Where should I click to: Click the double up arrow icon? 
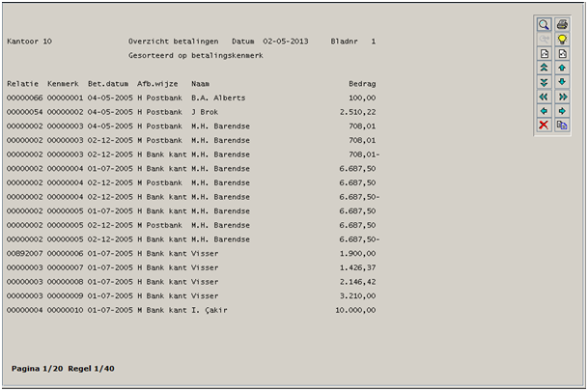(x=544, y=69)
